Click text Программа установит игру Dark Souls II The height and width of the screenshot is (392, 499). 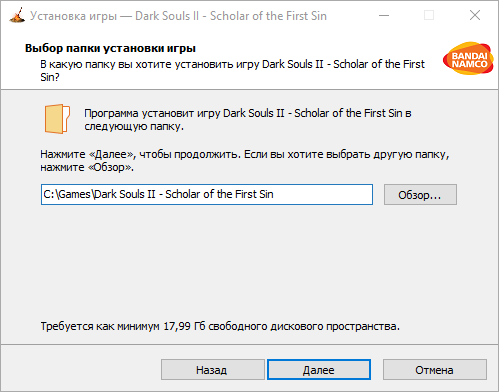[184, 113]
